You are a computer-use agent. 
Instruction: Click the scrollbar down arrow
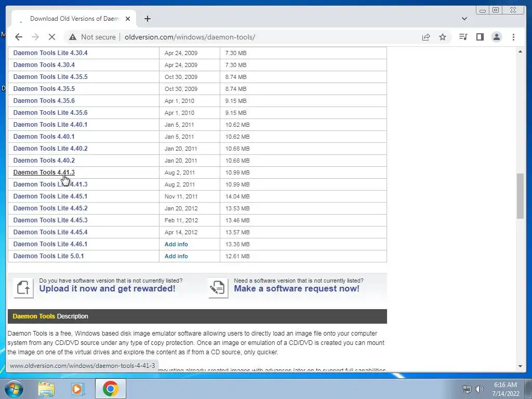pos(520,366)
